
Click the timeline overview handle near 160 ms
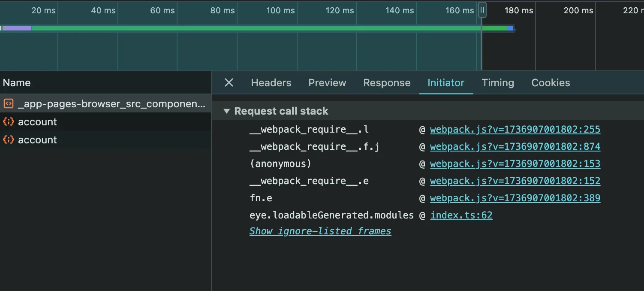point(482,10)
